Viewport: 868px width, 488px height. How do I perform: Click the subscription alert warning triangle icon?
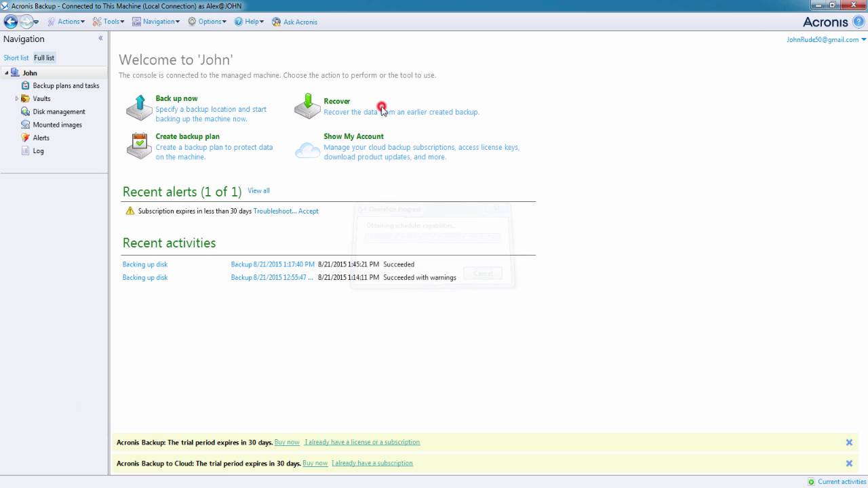tap(130, 211)
